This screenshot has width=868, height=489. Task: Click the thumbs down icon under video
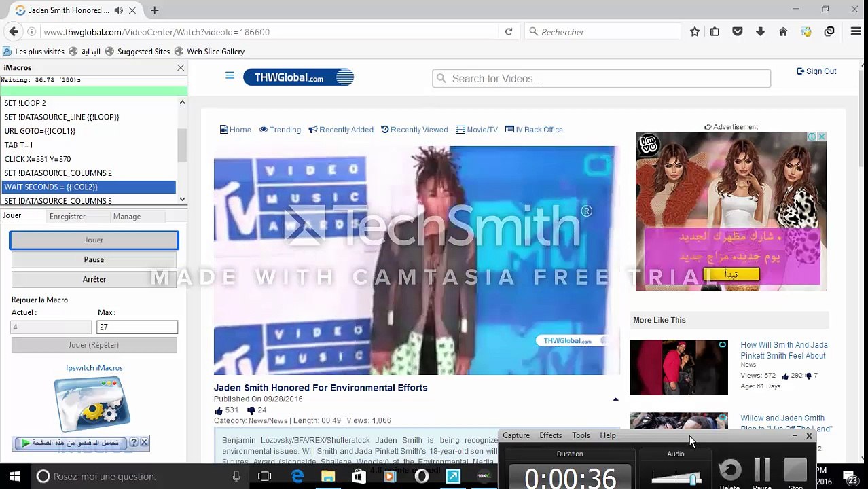[x=251, y=410]
